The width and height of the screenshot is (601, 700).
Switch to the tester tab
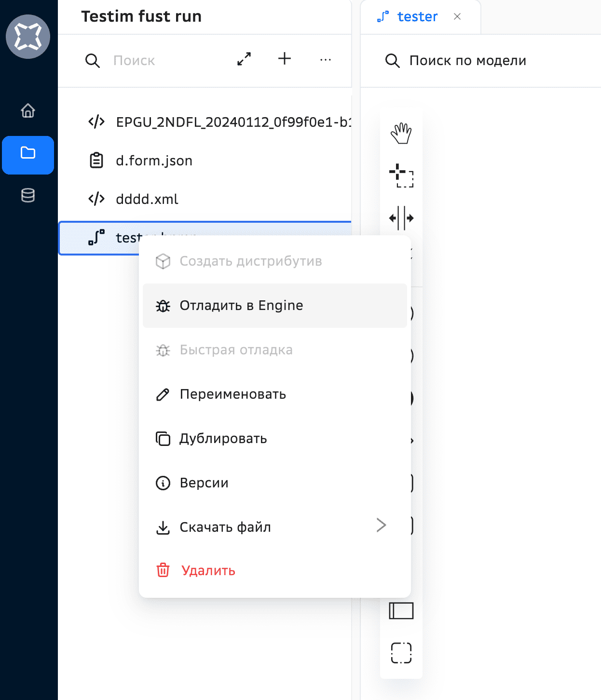point(417,17)
